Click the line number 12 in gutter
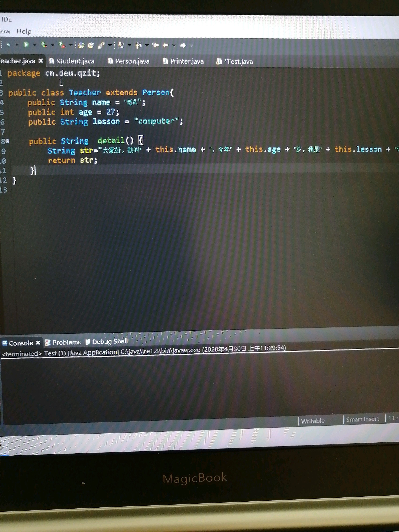The height and width of the screenshot is (532, 399). (3, 180)
